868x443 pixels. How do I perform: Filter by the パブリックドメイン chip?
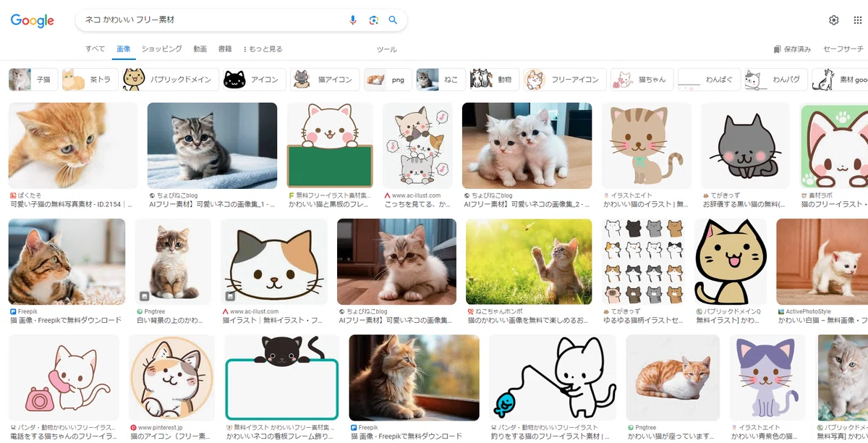170,80
